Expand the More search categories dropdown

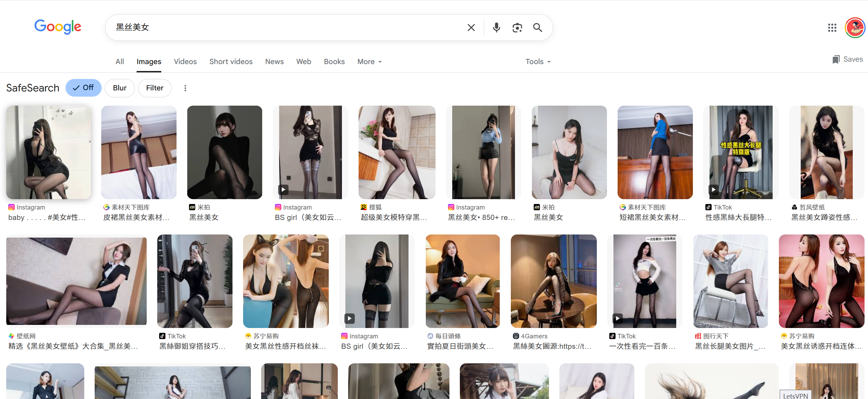tap(369, 62)
